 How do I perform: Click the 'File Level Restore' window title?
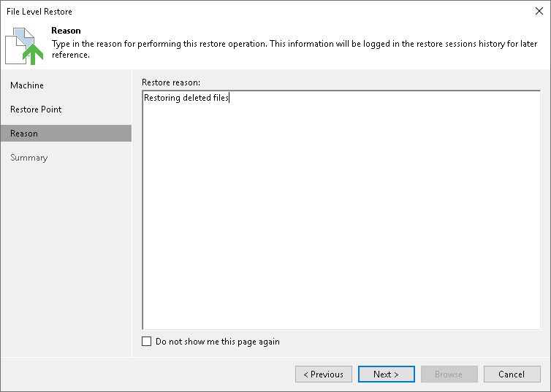(x=39, y=12)
